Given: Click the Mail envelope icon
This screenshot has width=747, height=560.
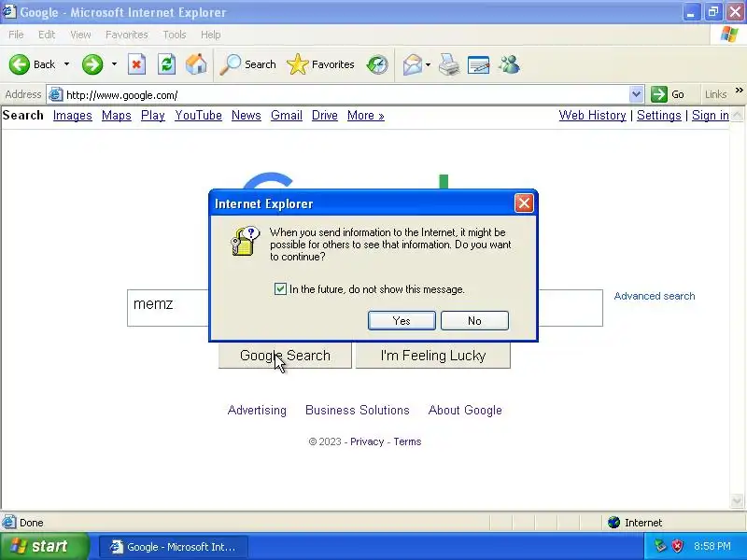Looking at the screenshot, I should 413,64.
